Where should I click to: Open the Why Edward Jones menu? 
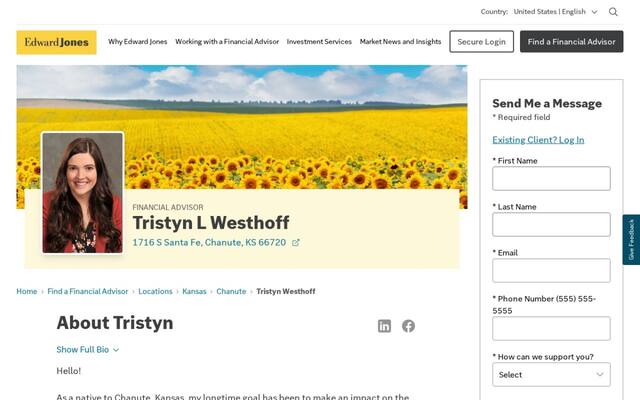pos(138,42)
